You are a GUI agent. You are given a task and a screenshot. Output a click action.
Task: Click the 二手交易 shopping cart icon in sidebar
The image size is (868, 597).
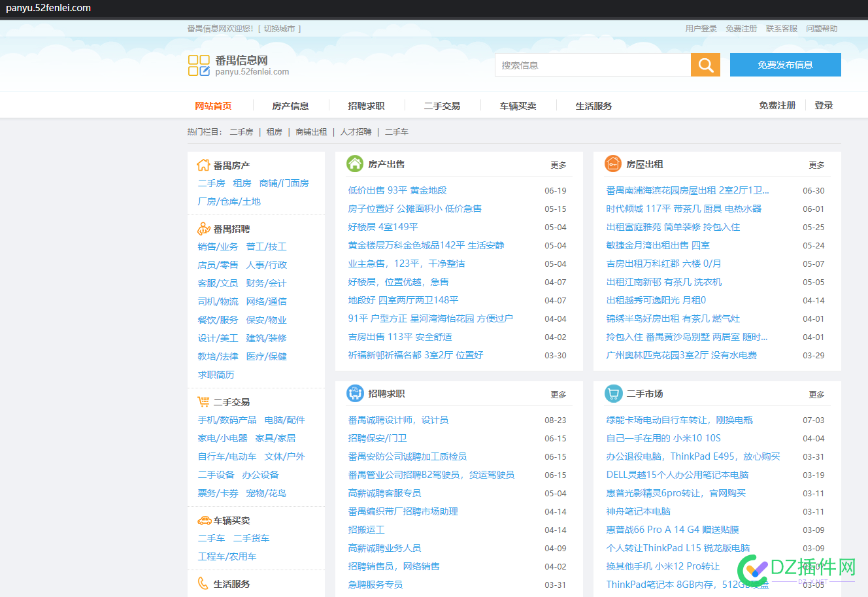click(x=204, y=401)
